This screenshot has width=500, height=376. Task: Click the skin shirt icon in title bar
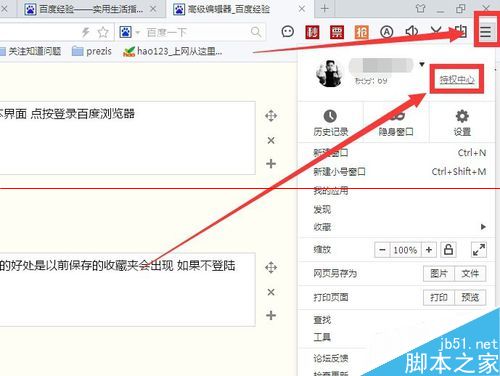(x=420, y=9)
